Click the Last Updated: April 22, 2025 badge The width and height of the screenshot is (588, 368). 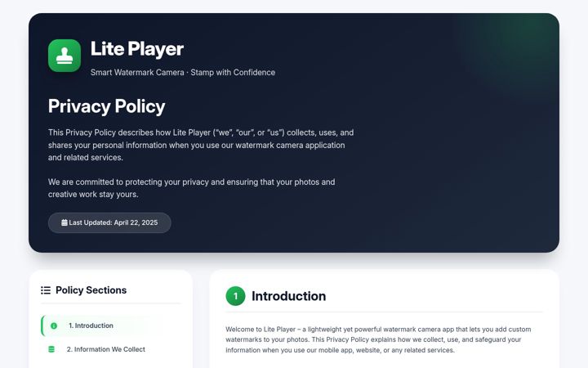point(109,222)
